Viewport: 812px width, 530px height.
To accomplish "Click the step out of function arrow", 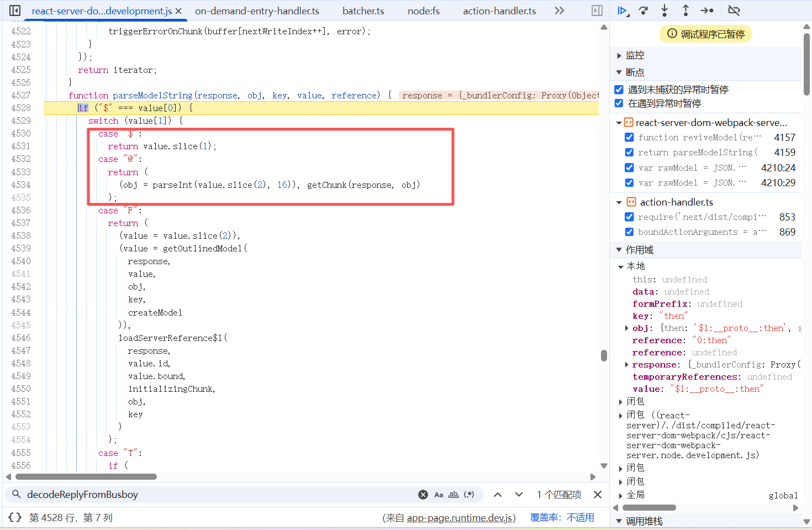I will [x=686, y=11].
